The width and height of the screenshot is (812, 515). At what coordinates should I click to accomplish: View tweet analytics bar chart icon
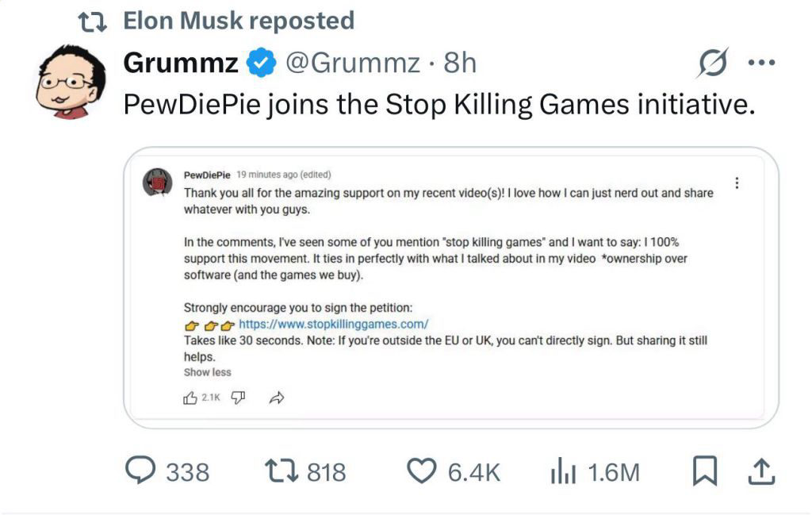(564, 471)
